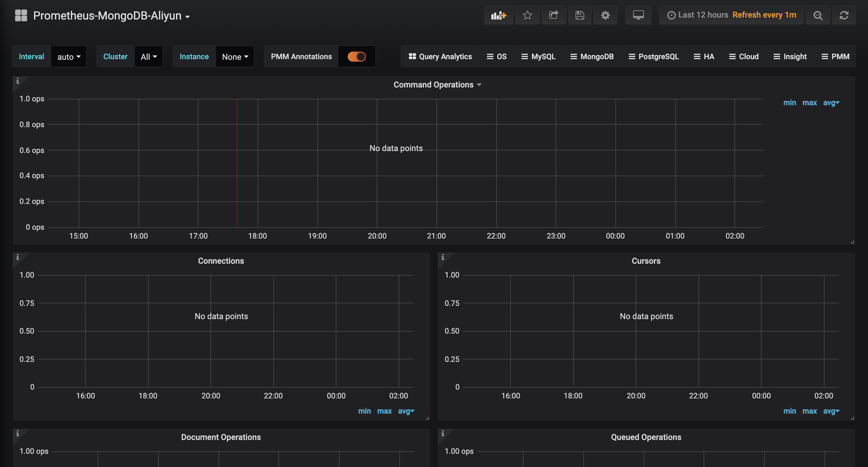Toggle PMM Annotations switch off
The width and height of the screenshot is (868, 467).
[x=357, y=57]
